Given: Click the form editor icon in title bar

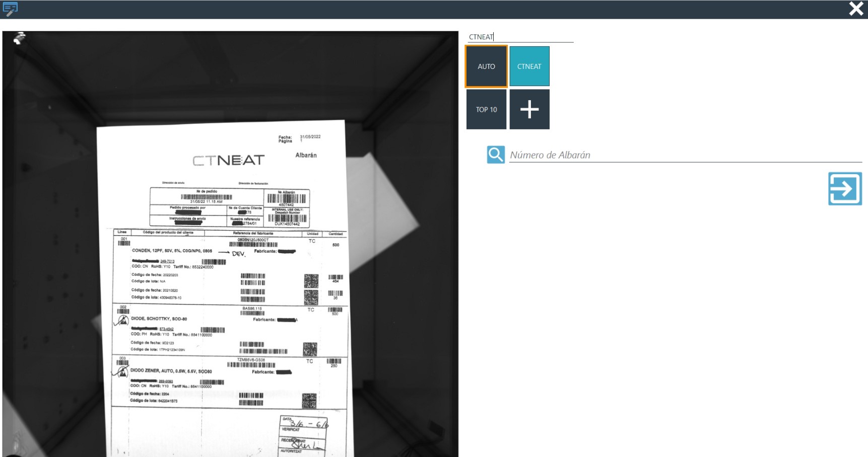Looking at the screenshot, I should (x=10, y=9).
